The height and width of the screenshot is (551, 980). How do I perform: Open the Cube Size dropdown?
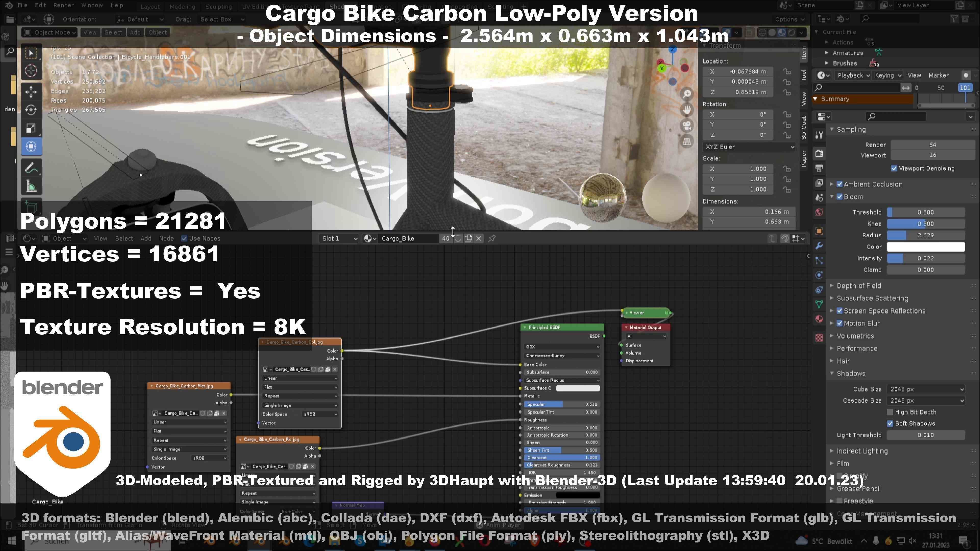926,389
